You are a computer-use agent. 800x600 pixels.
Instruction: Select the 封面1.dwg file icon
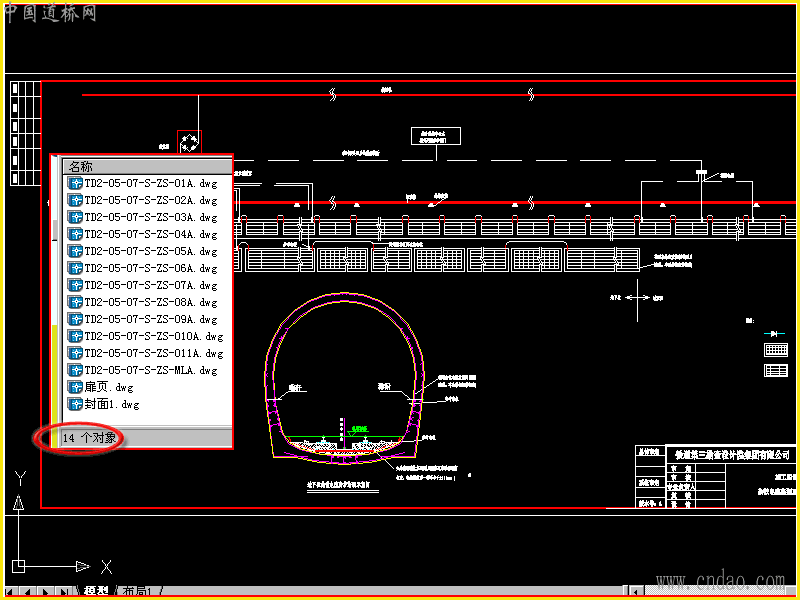75,404
